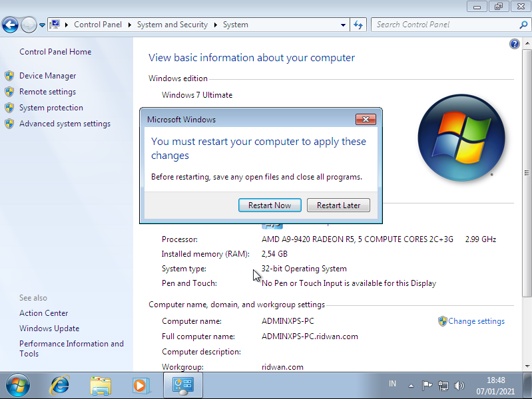Open Windows Explorer from taskbar
The height and width of the screenshot is (399, 532).
(x=101, y=386)
